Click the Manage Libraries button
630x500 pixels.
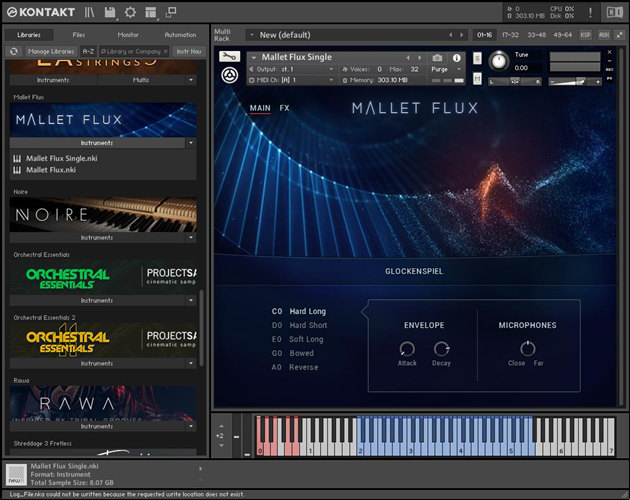point(51,50)
